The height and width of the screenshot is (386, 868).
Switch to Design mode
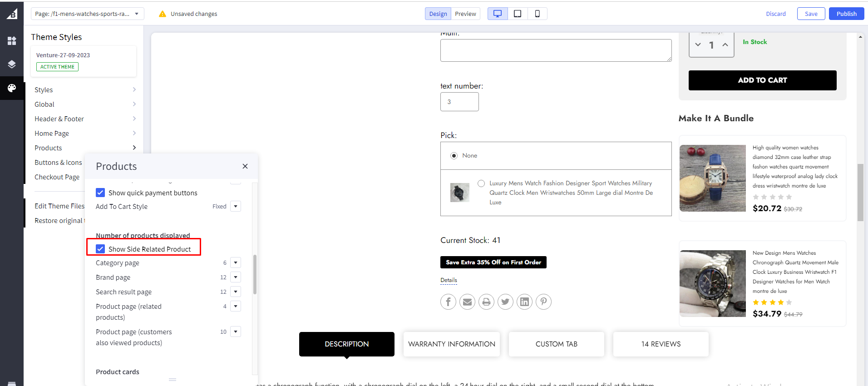438,14
